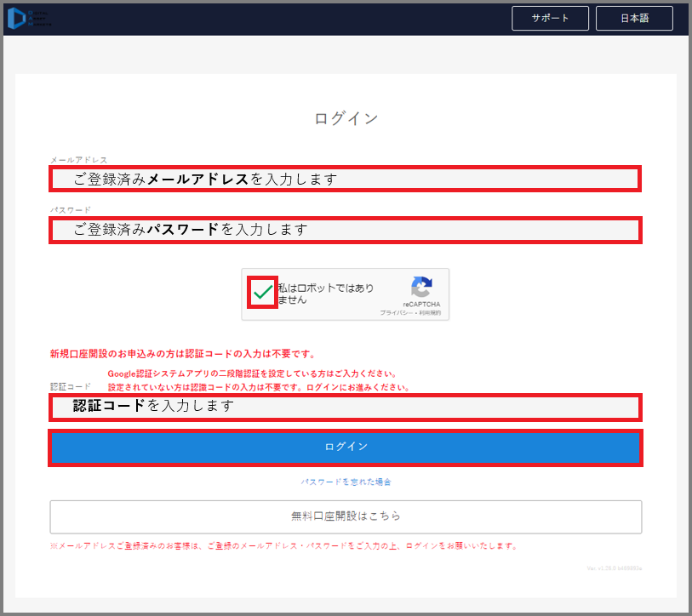Image resolution: width=692 pixels, height=616 pixels.
Task: Click the red 新規口座開設のお申込みの方 notice text
Action: tap(183, 354)
